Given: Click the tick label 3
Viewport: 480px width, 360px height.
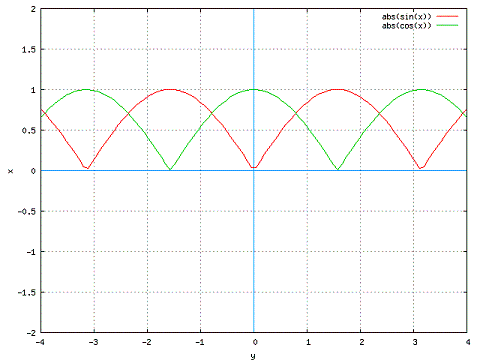Looking at the screenshot, I should pyautogui.click(x=415, y=342).
